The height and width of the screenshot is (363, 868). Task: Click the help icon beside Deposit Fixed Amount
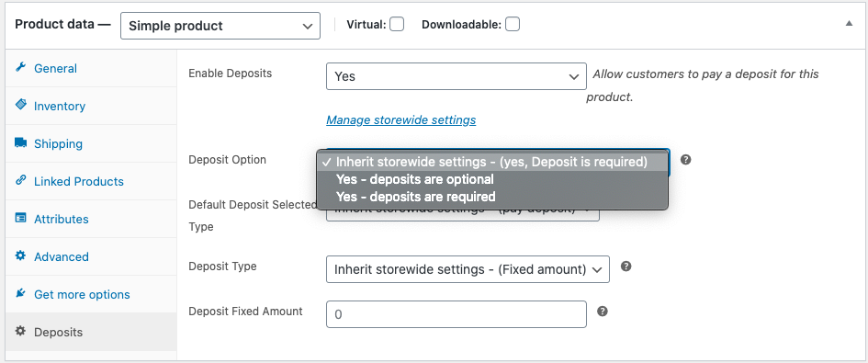603,312
